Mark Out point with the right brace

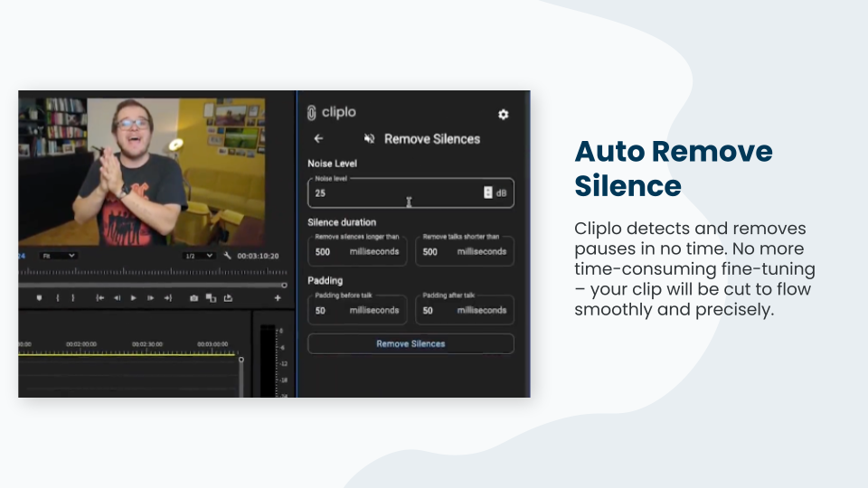(73, 298)
